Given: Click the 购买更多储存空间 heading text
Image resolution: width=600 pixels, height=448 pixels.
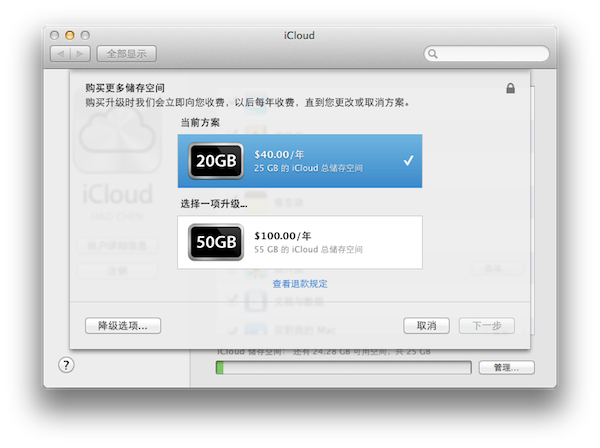Looking at the screenshot, I should tap(125, 88).
